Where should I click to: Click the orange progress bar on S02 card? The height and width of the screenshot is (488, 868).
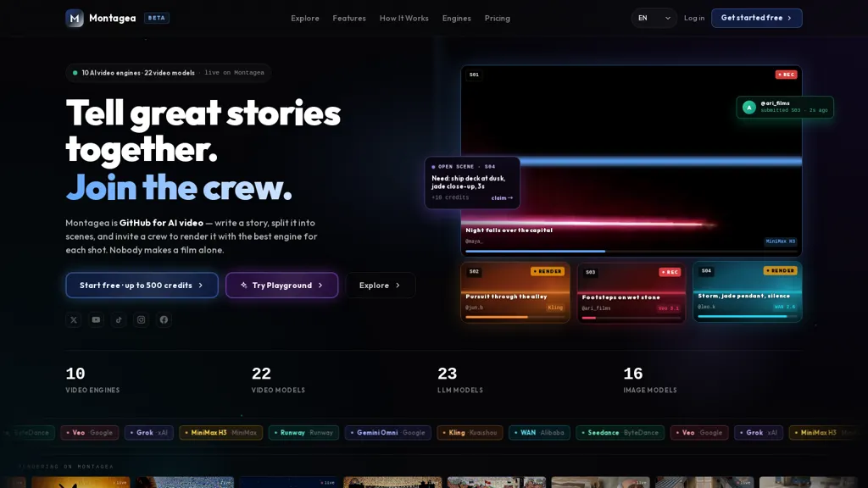515,317
